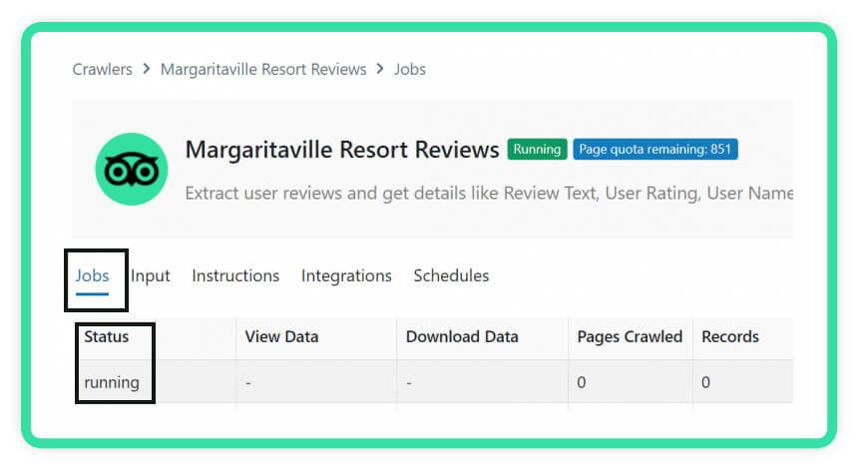
Task: Switch to the Input tab
Action: [x=151, y=275]
